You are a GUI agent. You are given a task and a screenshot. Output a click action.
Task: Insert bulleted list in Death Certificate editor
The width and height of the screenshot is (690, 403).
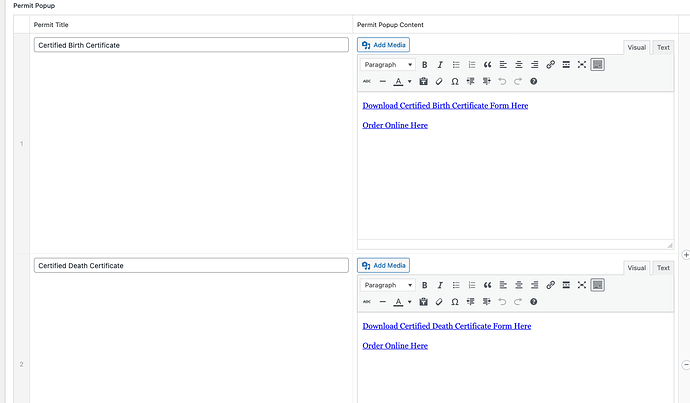[456, 285]
